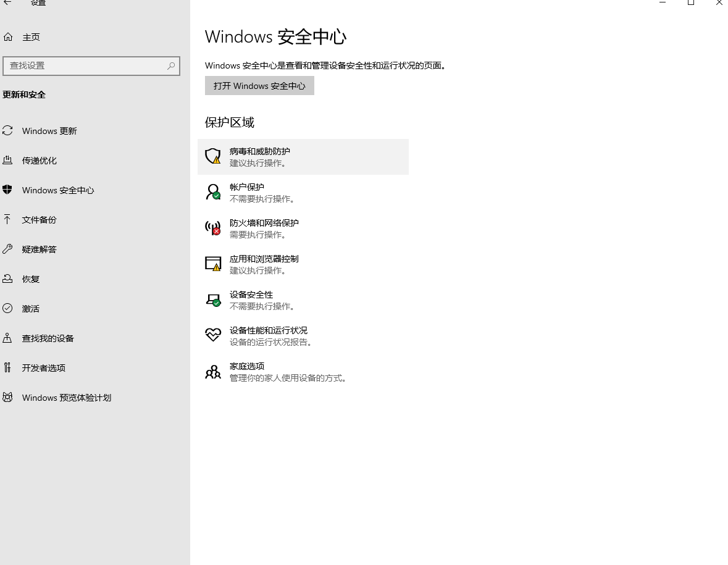
Task: Return to 主页 settings home
Action: [x=31, y=37]
